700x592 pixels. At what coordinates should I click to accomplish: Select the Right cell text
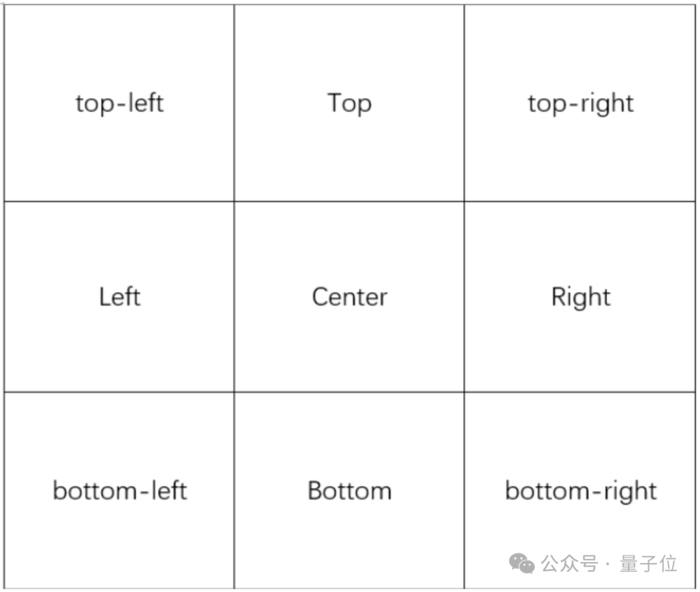tap(581, 298)
